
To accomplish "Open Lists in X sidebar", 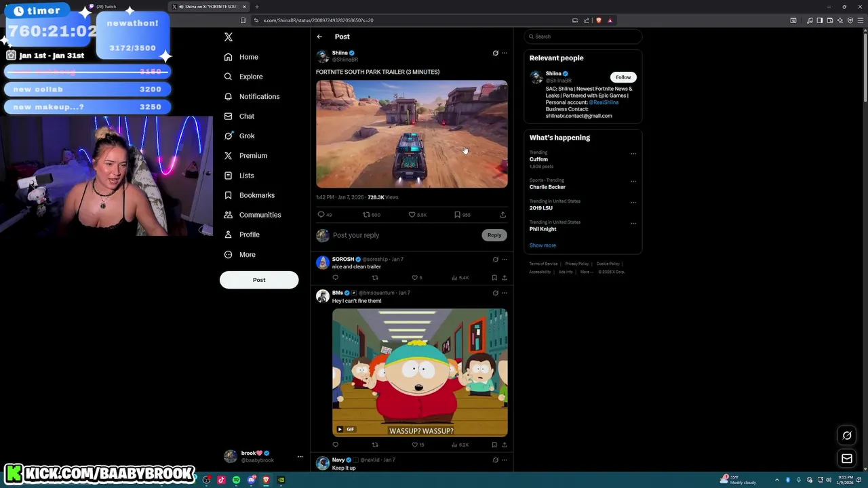I will [239, 176].
